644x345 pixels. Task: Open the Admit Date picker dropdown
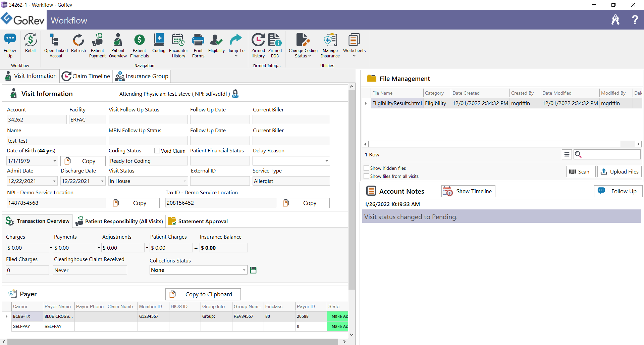point(54,181)
